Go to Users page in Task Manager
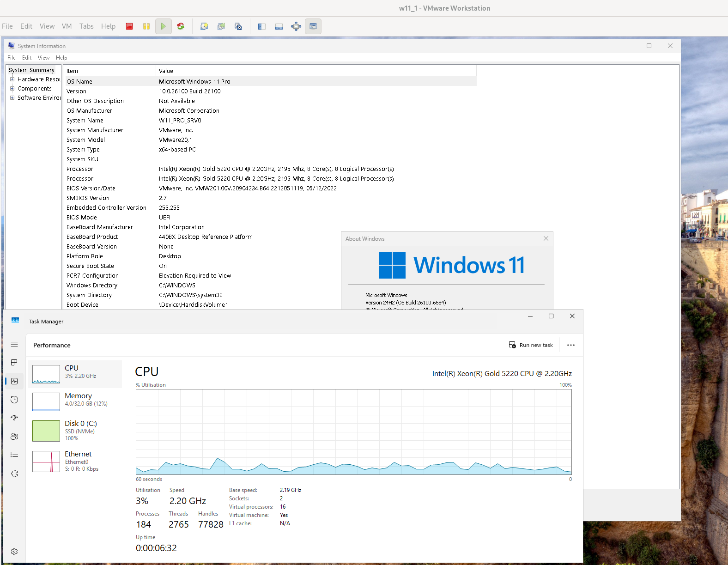Screen dimensions: 728x565 (14, 437)
